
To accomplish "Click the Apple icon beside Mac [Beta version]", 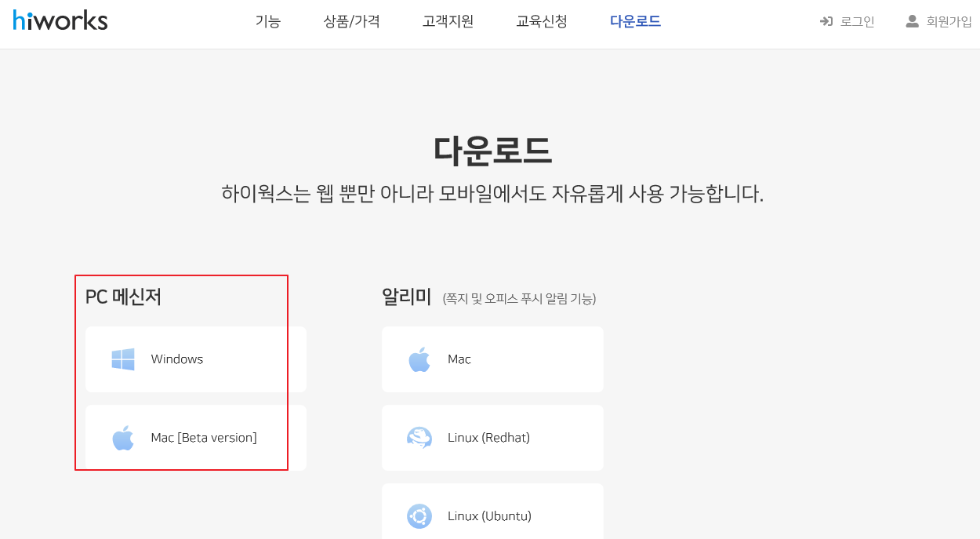I will (123, 438).
